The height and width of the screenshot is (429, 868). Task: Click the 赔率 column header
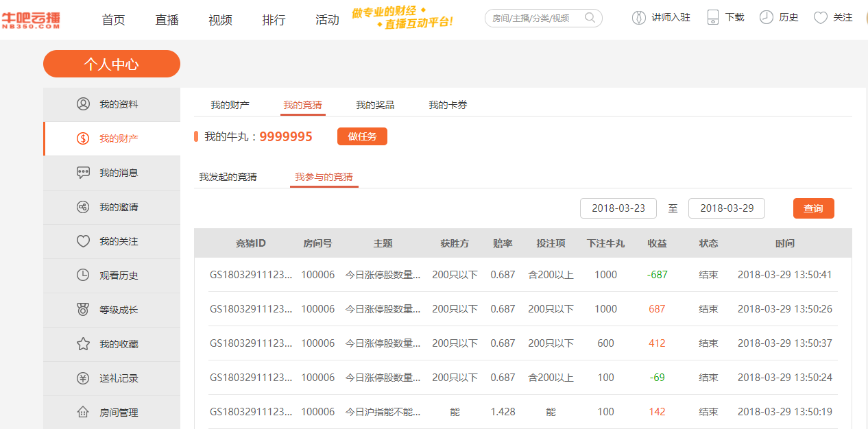coord(503,243)
